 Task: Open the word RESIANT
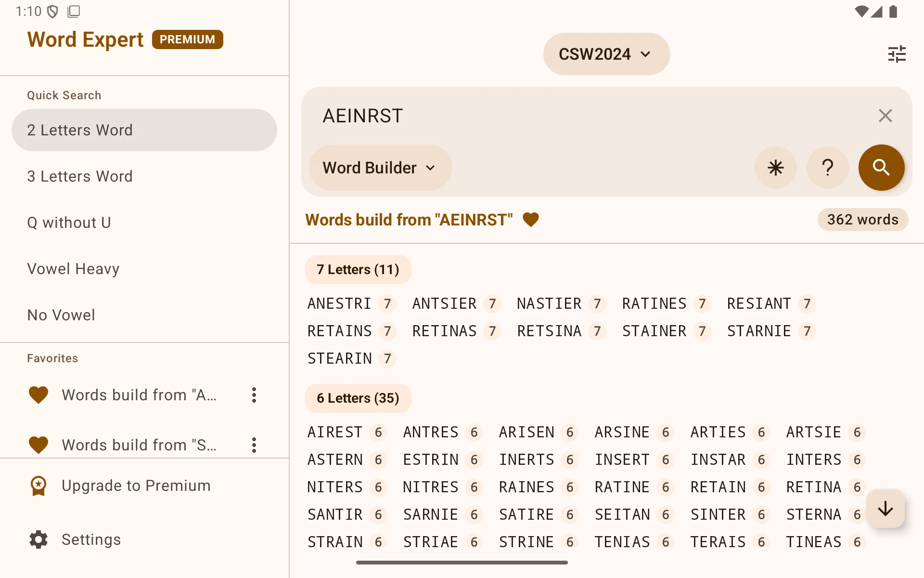759,303
